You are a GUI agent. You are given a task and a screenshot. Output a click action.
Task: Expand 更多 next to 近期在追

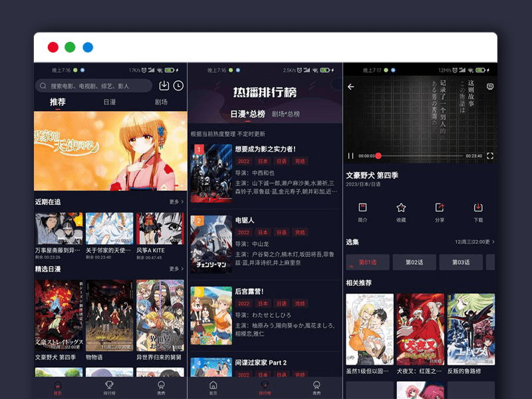coord(176,202)
